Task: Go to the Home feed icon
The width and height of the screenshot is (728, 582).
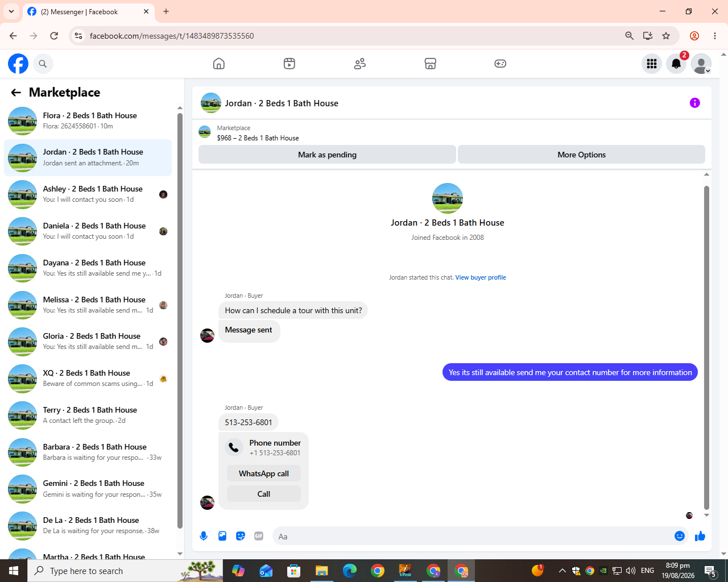Action: pos(219,64)
